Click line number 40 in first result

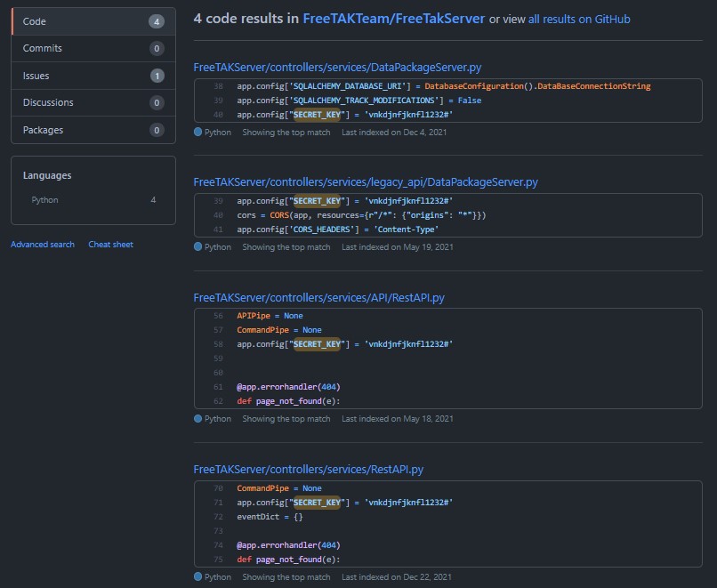[218, 115]
